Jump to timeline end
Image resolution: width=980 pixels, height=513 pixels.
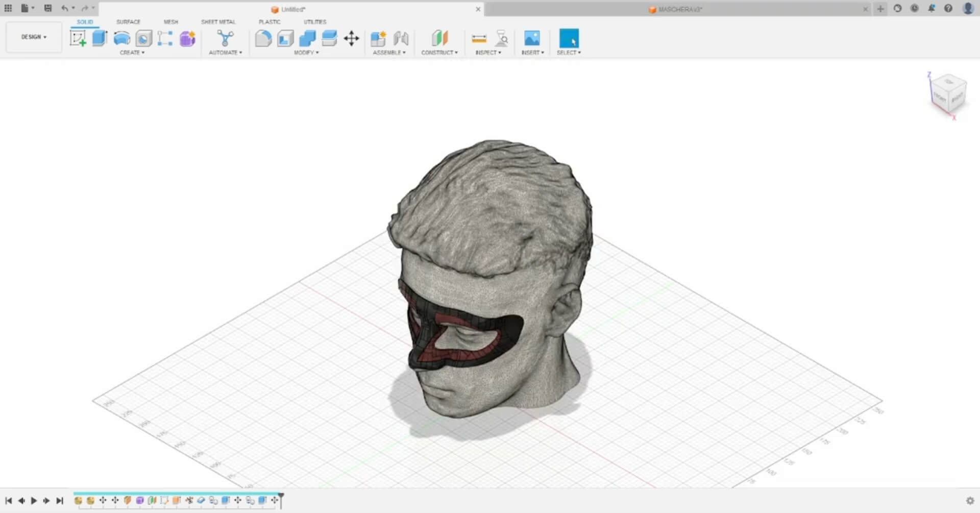[60, 501]
